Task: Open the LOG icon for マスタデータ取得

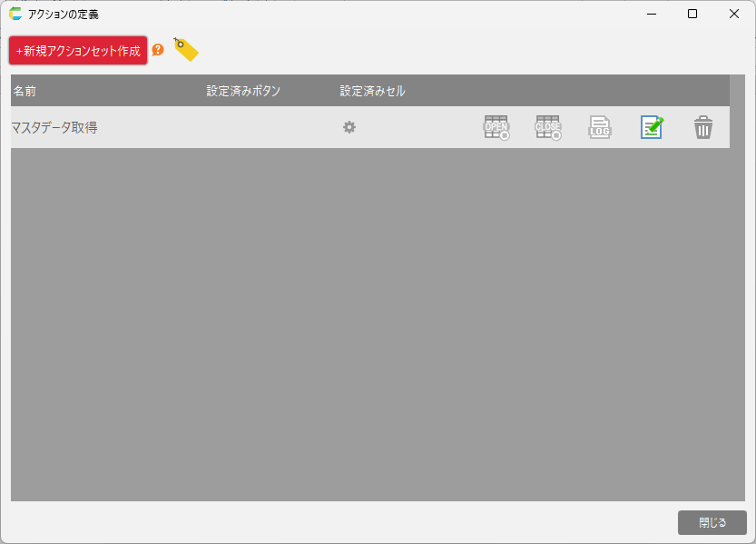Action: [x=600, y=128]
